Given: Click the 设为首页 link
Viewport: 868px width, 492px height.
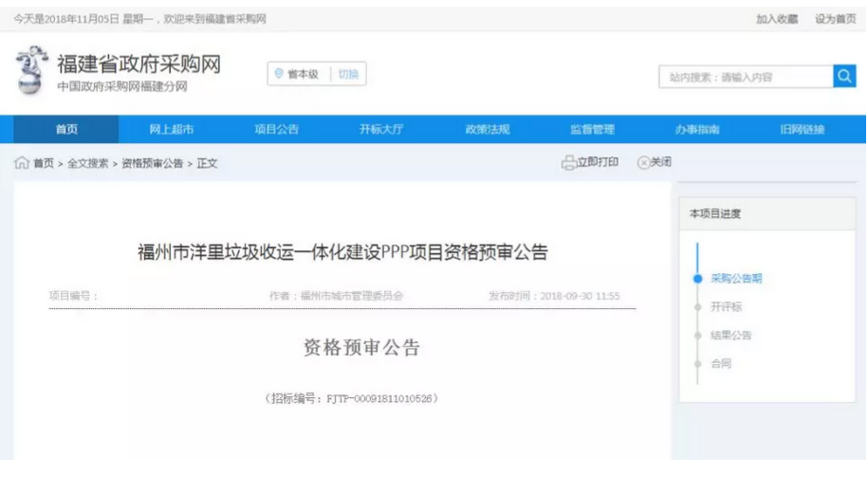Looking at the screenshot, I should pos(835,19).
